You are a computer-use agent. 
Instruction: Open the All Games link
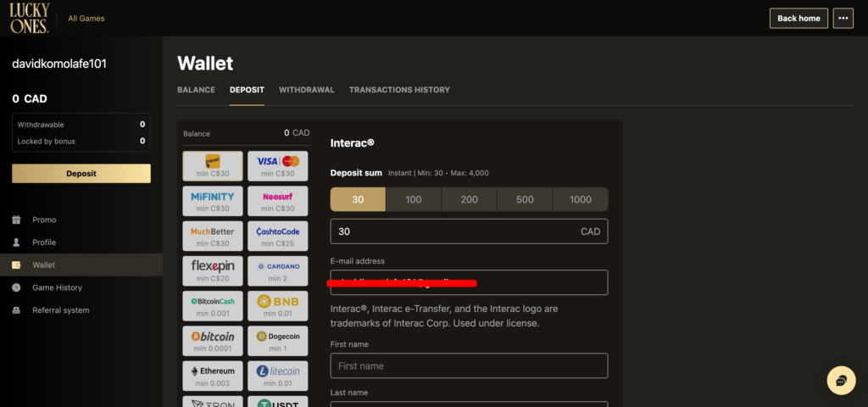86,19
